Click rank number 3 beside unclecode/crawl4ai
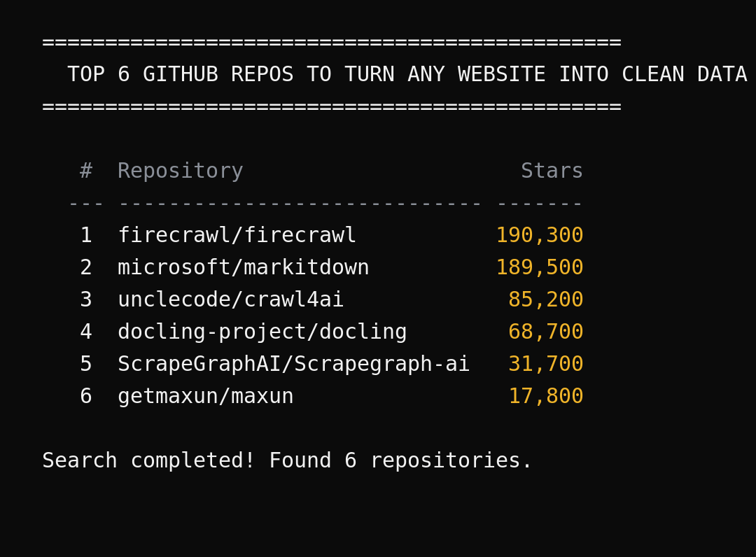The image size is (756, 557). click(x=86, y=299)
